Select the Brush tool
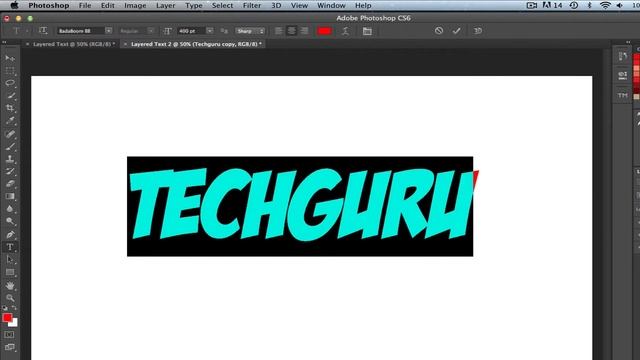 pyautogui.click(x=10, y=146)
